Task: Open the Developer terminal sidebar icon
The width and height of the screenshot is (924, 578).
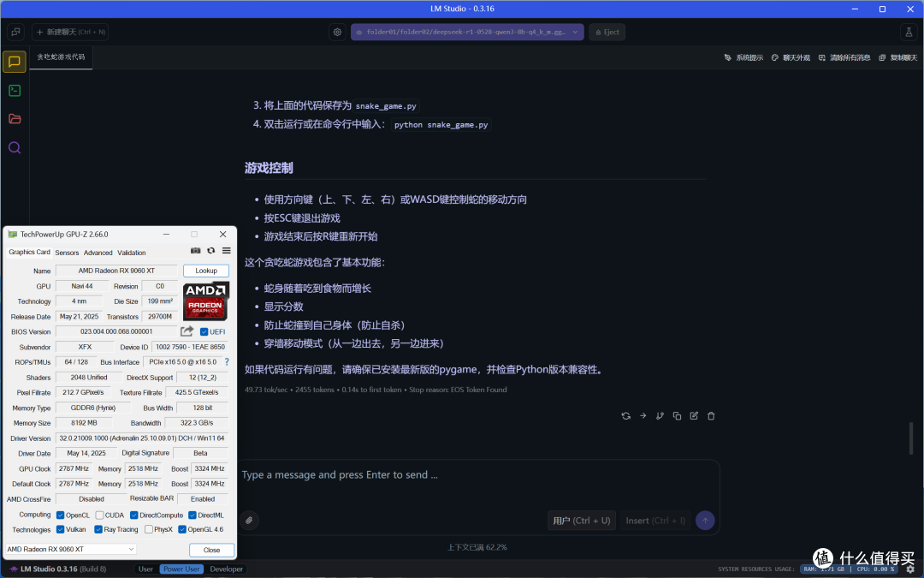Action: coord(15,90)
